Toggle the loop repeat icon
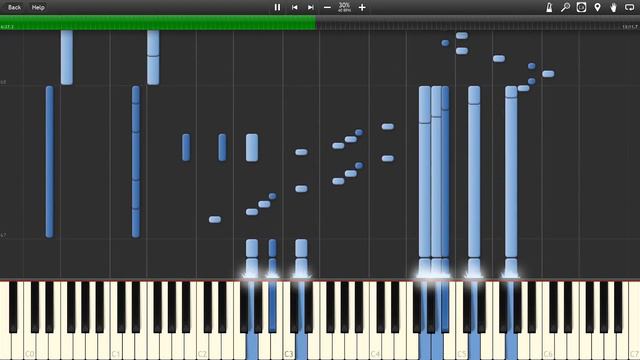The width and height of the screenshot is (640, 360). 630,7
